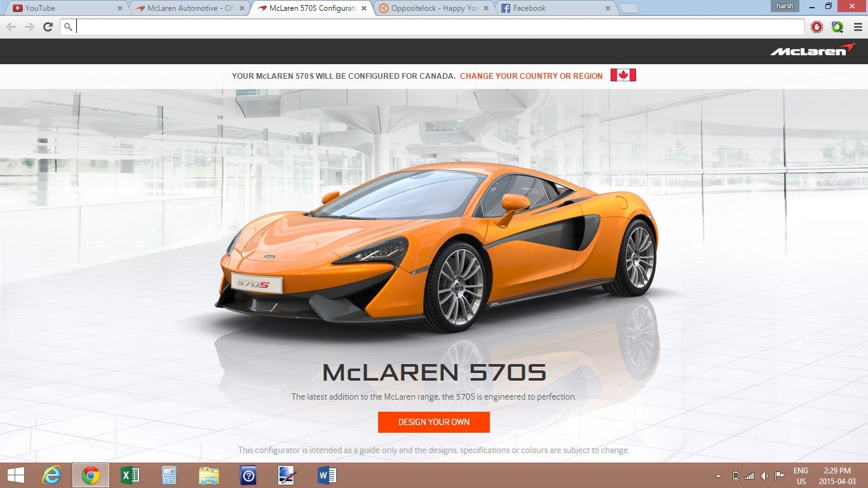
Task: Click the Chrome taskbar icon
Action: 91,475
